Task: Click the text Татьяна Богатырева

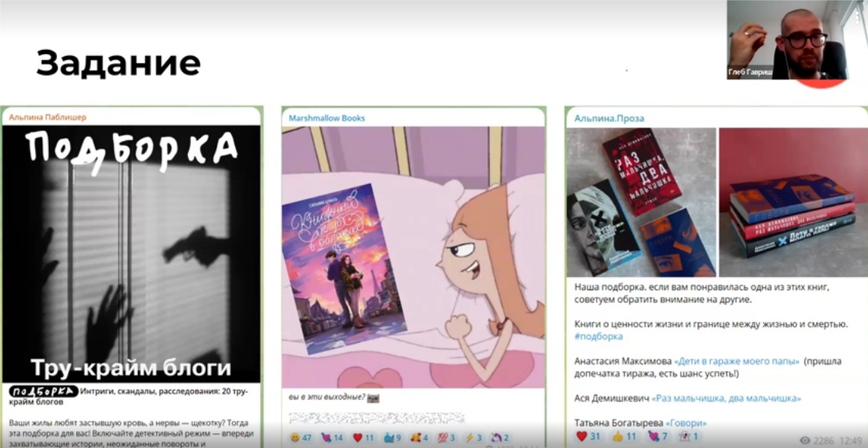Action: (x=618, y=423)
